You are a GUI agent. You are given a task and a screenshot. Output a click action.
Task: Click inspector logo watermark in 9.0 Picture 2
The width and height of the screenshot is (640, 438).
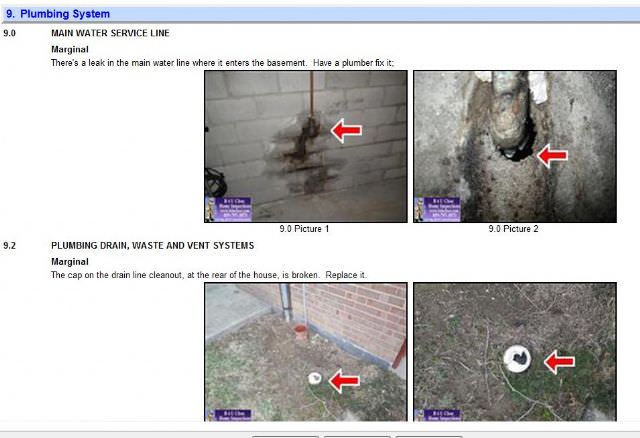pos(433,208)
